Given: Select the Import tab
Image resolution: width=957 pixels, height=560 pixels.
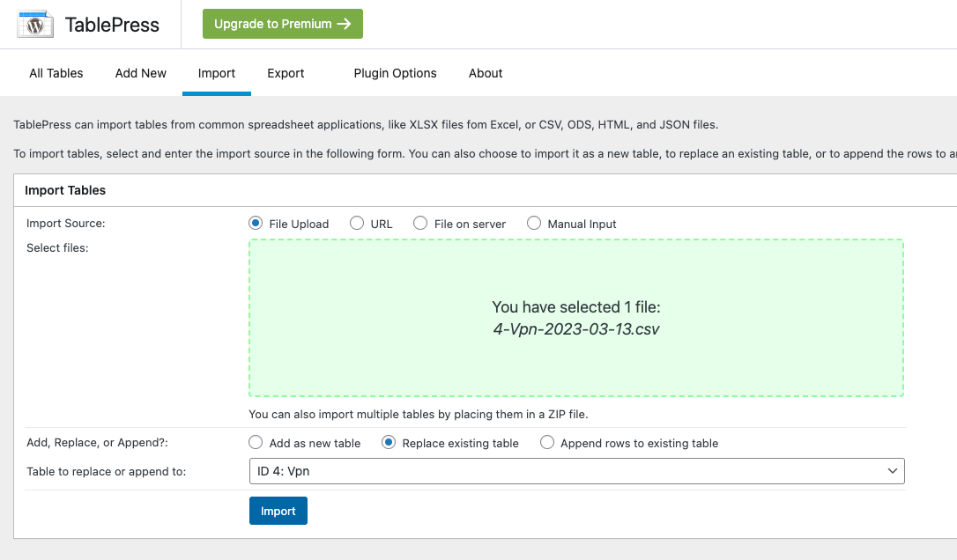Looking at the screenshot, I should point(217,73).
